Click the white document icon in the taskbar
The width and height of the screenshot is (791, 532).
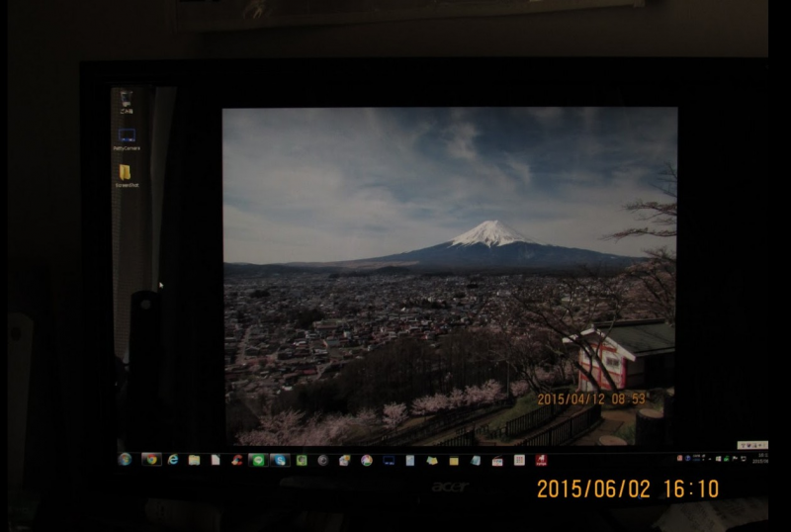click(x=215, y=460)
